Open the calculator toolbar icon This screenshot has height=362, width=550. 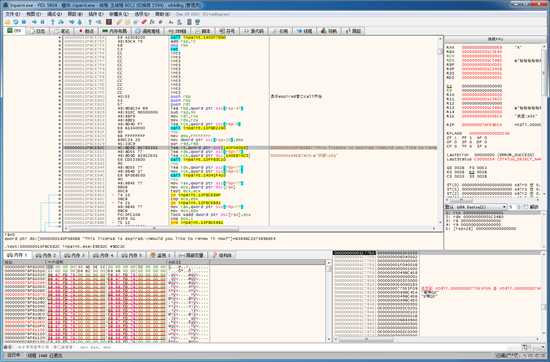[x=189, y=22]
